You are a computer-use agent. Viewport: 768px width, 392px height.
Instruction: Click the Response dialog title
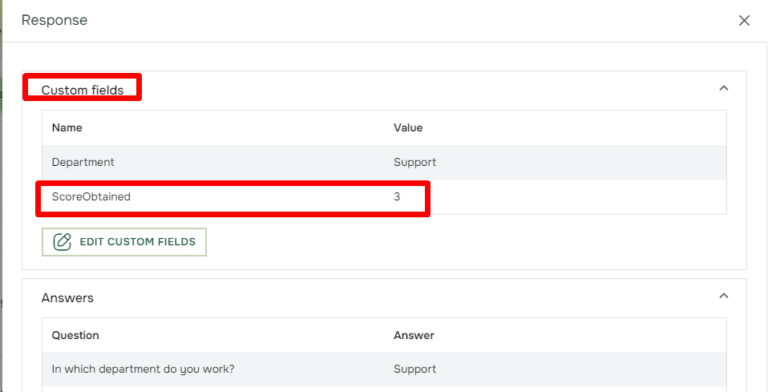click(x=54, y=21)
